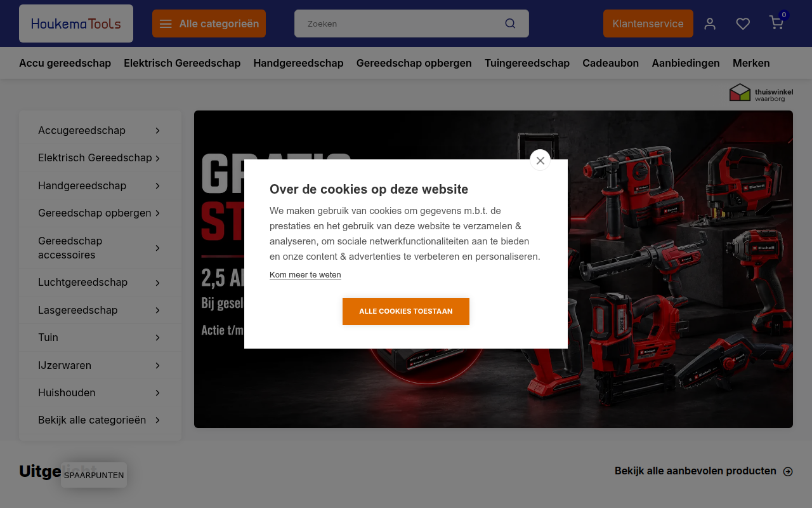Viewport: 812px width, 508px height.
Task: Select IJzerwaren category text in sidebar
Action: tap(65, 365)
